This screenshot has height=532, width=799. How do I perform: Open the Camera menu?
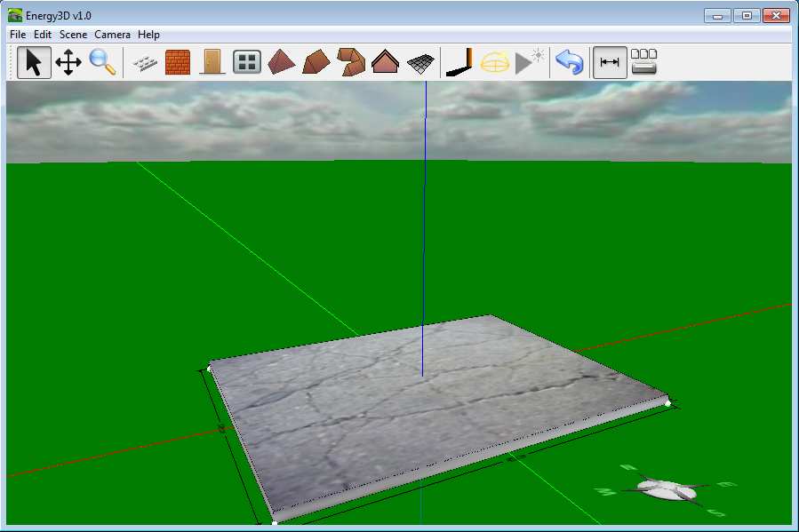[113, 35]
